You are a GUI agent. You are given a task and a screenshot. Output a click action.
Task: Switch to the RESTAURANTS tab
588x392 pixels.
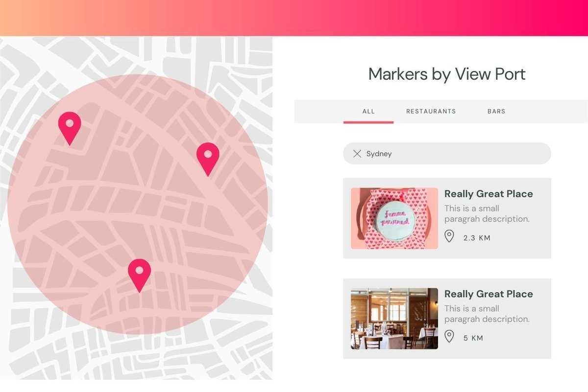431,111
